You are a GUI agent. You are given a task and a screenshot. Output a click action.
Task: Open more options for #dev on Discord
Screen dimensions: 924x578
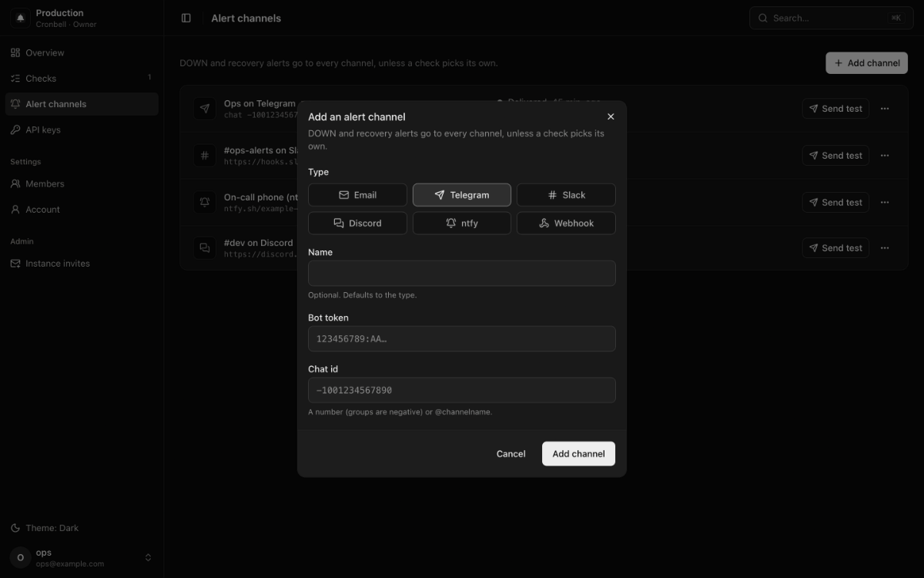point(885,247)
